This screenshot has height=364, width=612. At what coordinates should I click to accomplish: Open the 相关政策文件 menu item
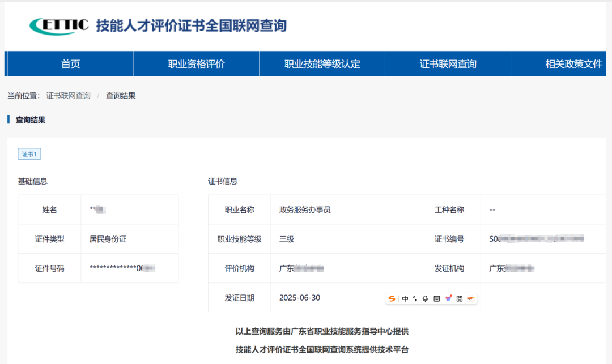coord(573,63)
